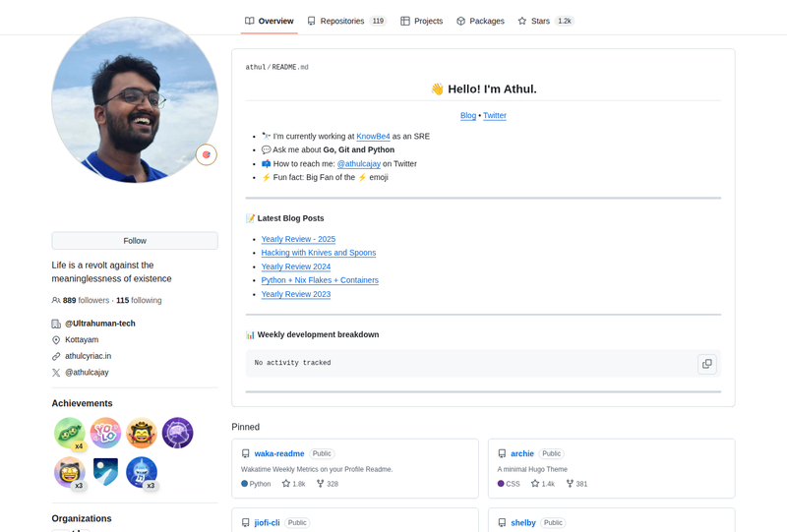This screenshot has width=787, height=532.
Task: Click the 'No activity tracked' code text
Action: (292, 363)
